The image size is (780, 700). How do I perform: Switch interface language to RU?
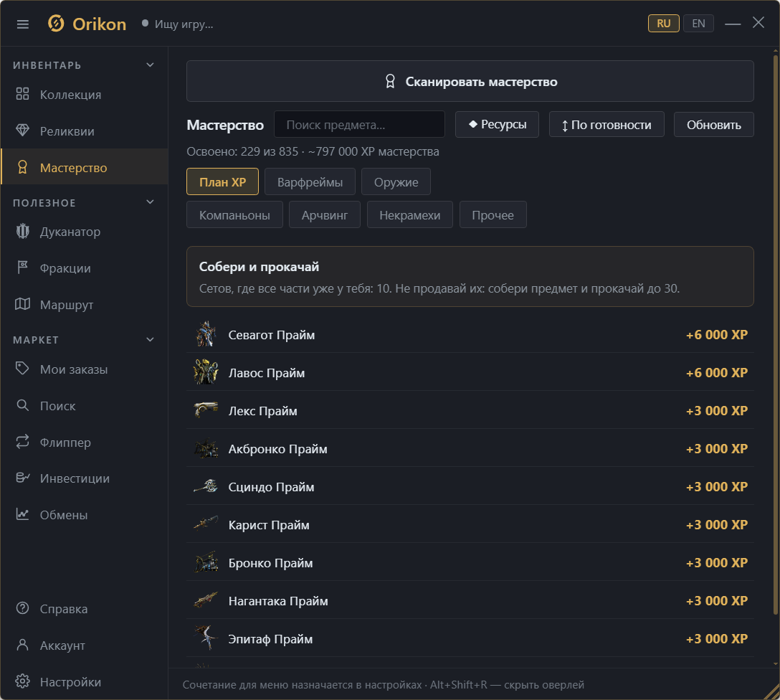click(x=664, y=24)
